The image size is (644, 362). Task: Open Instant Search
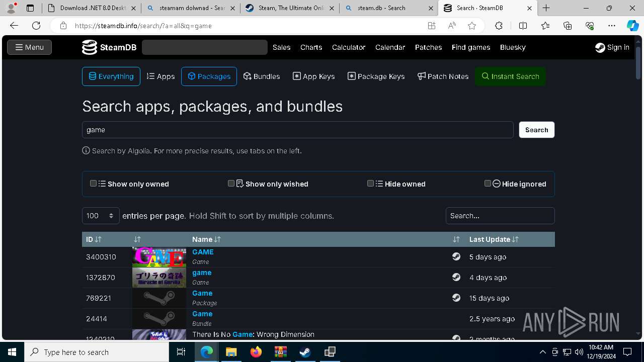[x=510, y=76]
